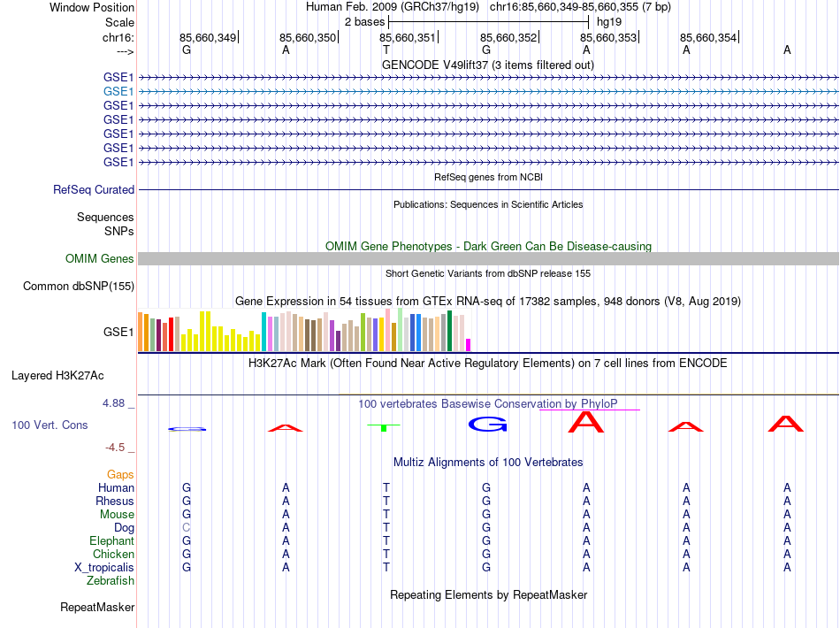Open the OMIM Genes track label
The width and height of the screenshot is (840, 628).
[x=100, y=259]
